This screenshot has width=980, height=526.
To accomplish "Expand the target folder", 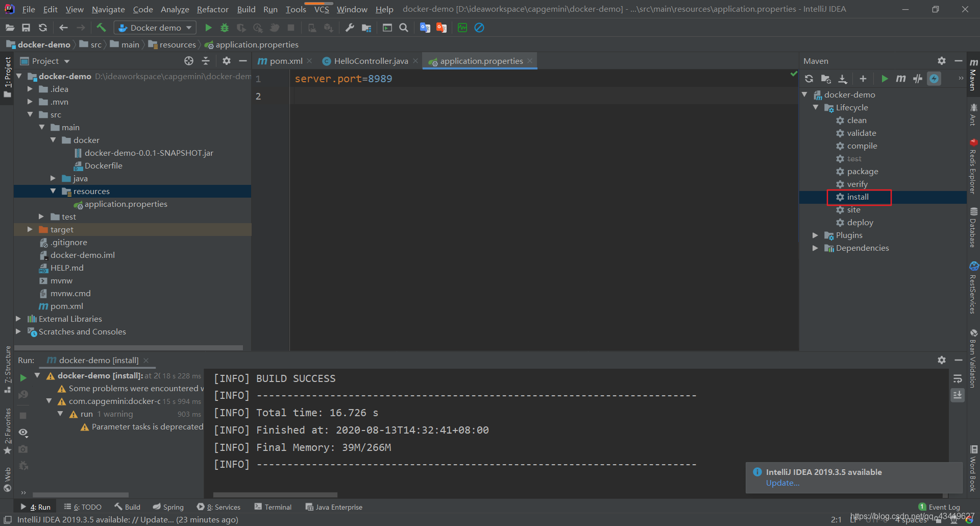I will [x=30, y=229].
